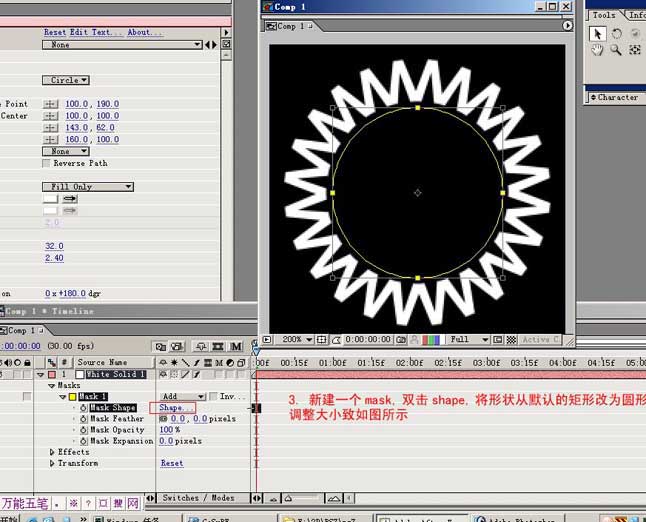
Task: Click Mask Feather stopwatch icon
Action: coord(84,419)
